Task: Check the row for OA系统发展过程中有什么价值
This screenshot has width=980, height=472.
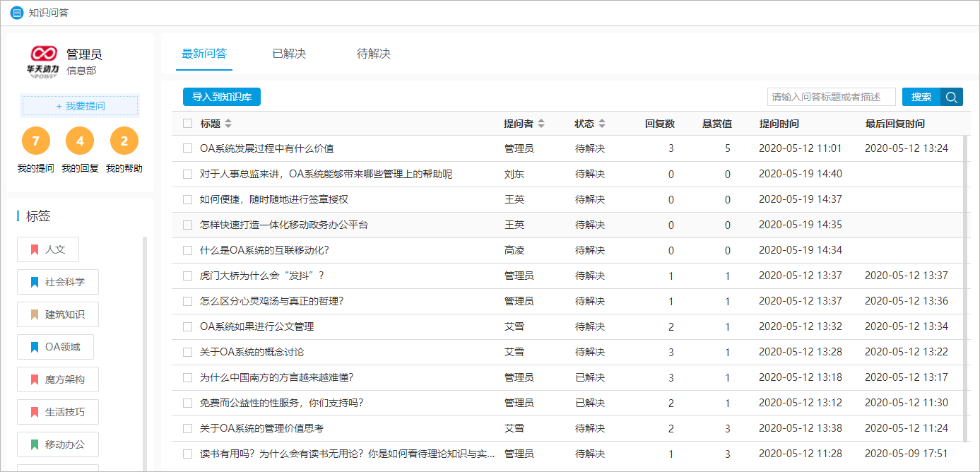Action: [x=187, y=148]
